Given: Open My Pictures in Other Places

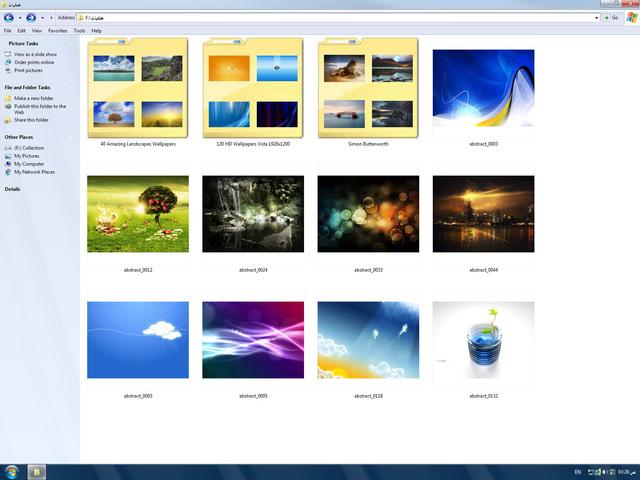Looking at the screenshot, I should tap(27, 156).
